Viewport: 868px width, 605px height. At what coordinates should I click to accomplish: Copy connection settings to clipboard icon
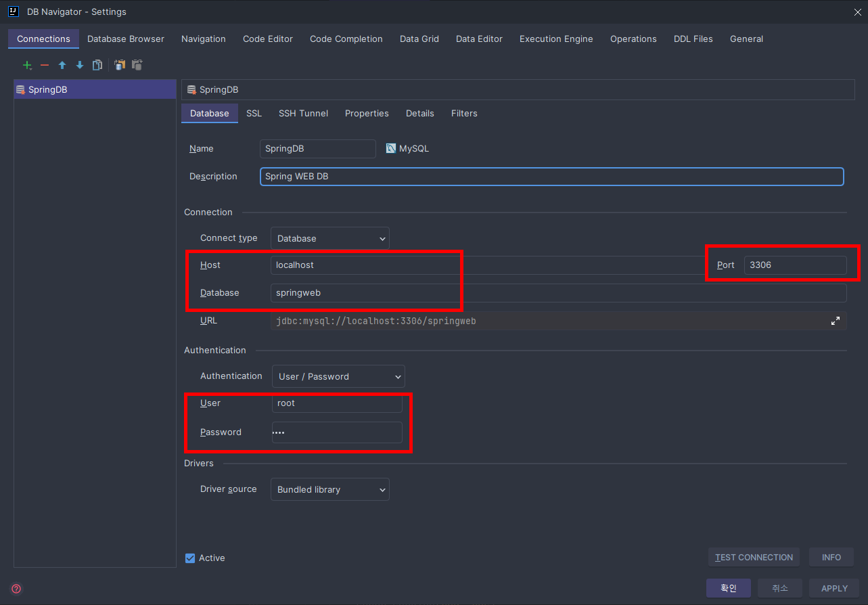(x=120, y=65)
